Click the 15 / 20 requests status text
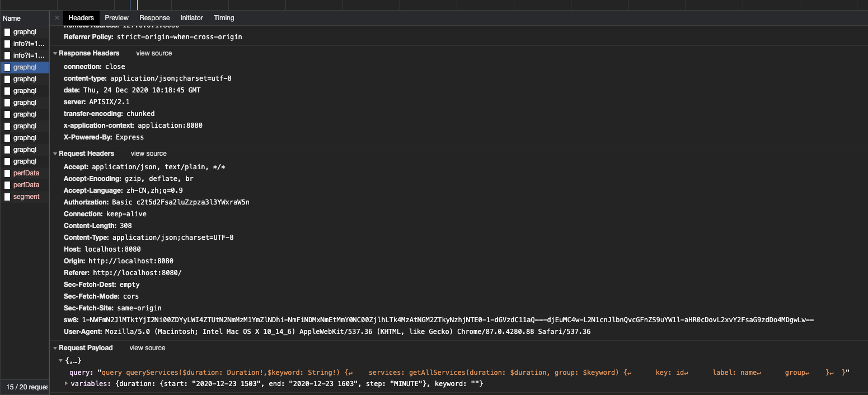This screenshot has height=395, width=868. 27,387
